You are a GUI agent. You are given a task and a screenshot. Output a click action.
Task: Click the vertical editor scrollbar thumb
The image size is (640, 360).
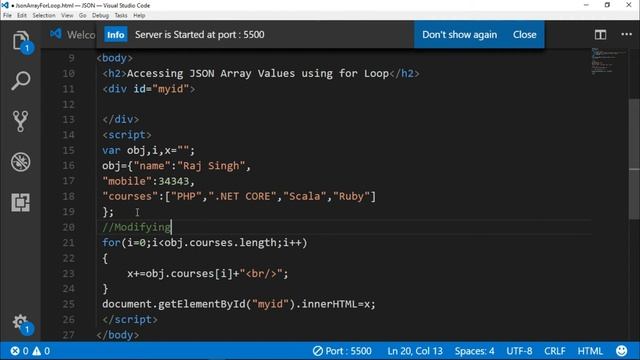pos(634,159)
